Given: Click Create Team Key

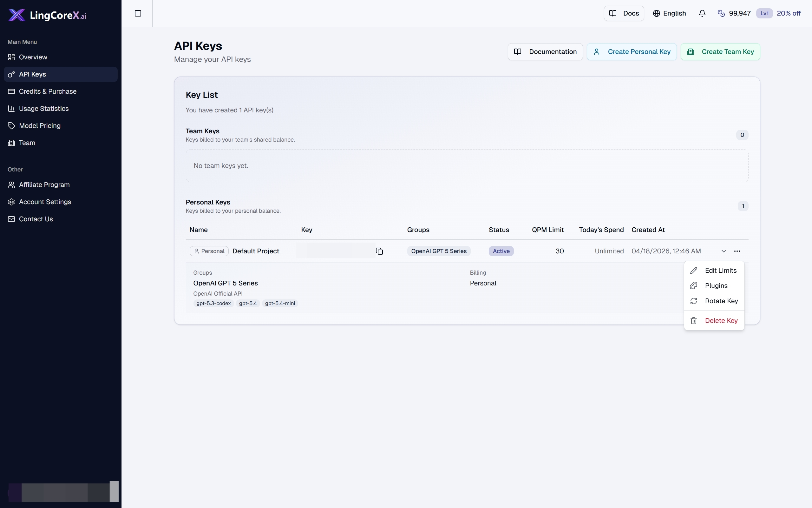Looking at the screenshot, I should pyautogui.click(x=720, y=52).
